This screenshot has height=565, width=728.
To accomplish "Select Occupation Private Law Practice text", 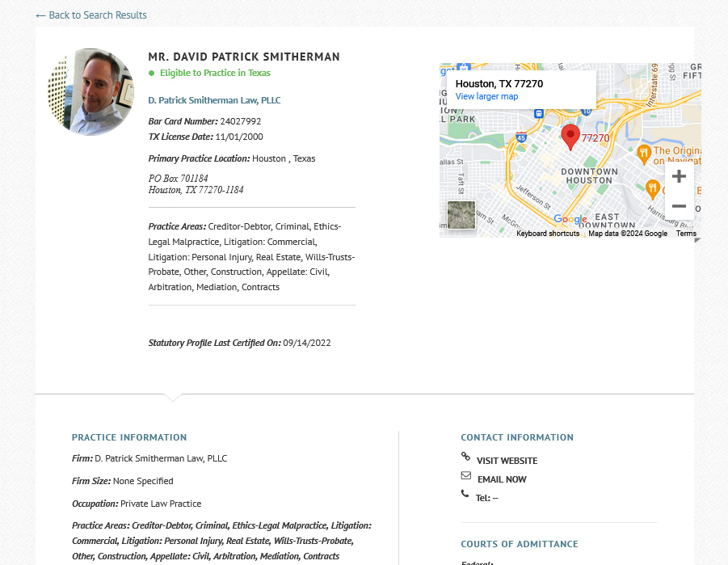I will (137, 504).
